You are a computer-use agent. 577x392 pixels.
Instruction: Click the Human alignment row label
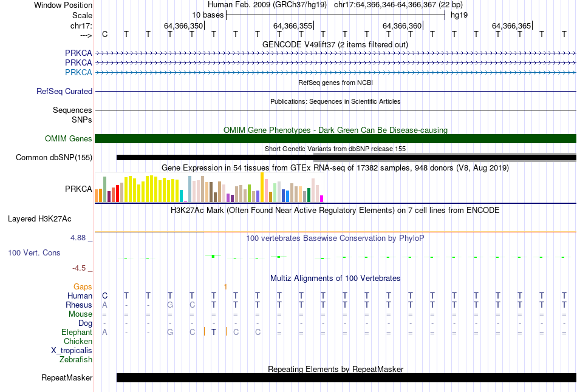click(80, 296)
